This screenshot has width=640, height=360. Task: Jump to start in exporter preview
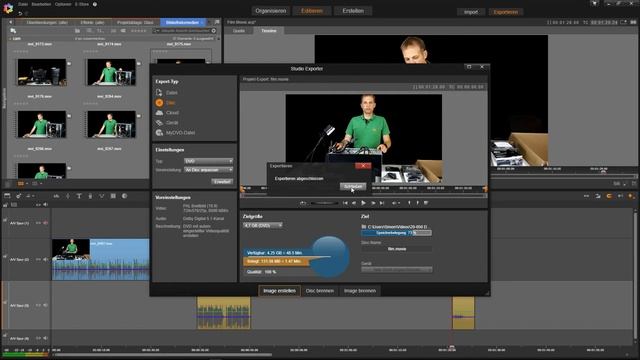(345, 203)
